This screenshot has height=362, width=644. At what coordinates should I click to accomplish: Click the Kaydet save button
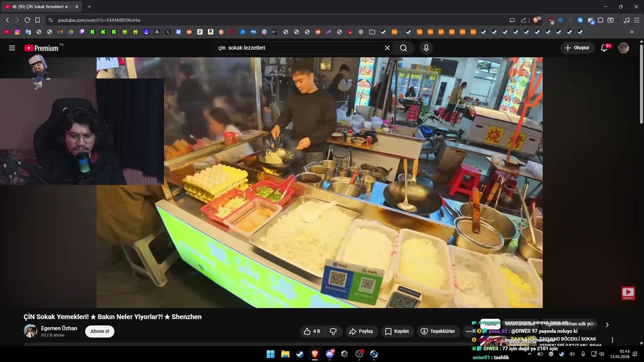click(396, 331)
